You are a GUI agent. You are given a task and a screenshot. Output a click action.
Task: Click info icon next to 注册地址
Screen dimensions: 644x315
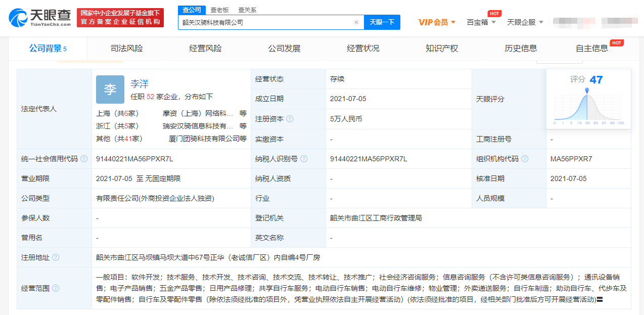56,257
